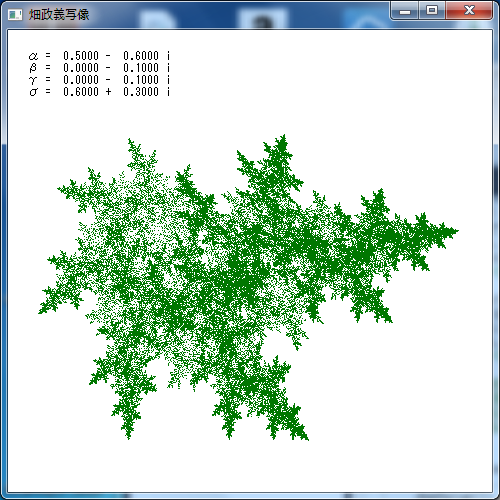
Task: Select the α real value 0.5000
Action: (x=81, y=56)
